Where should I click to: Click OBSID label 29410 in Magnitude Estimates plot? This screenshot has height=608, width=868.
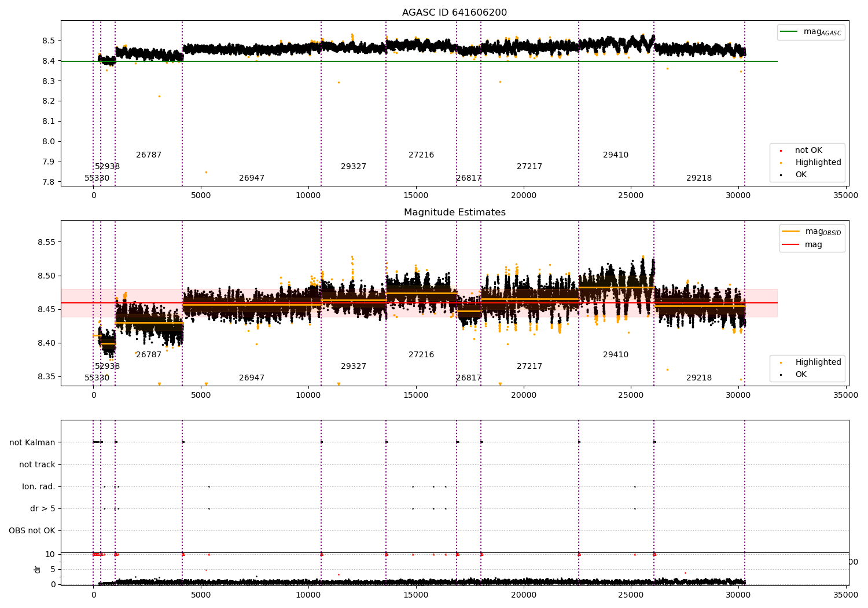click(616, 355)
